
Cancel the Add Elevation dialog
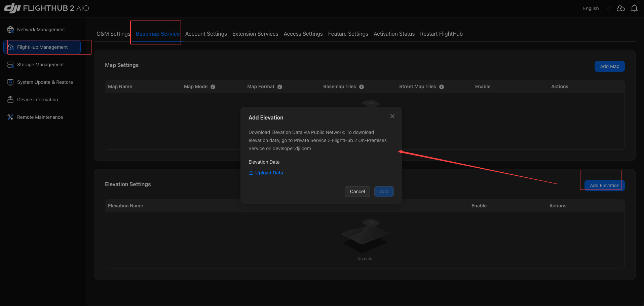[x=357, y=192]
